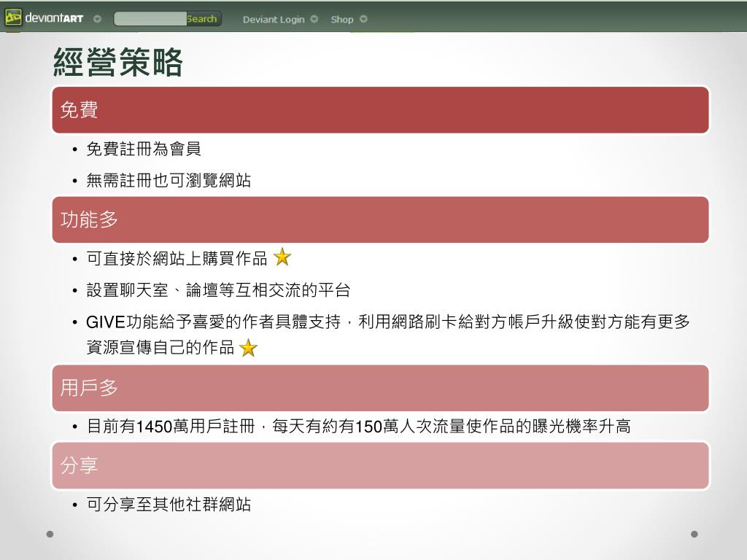Image resolution: width=747 pixels, height=560 pixels.
Task: Select the text 無需註冊也可瀏覽網站
Action: tap(169, 181)
